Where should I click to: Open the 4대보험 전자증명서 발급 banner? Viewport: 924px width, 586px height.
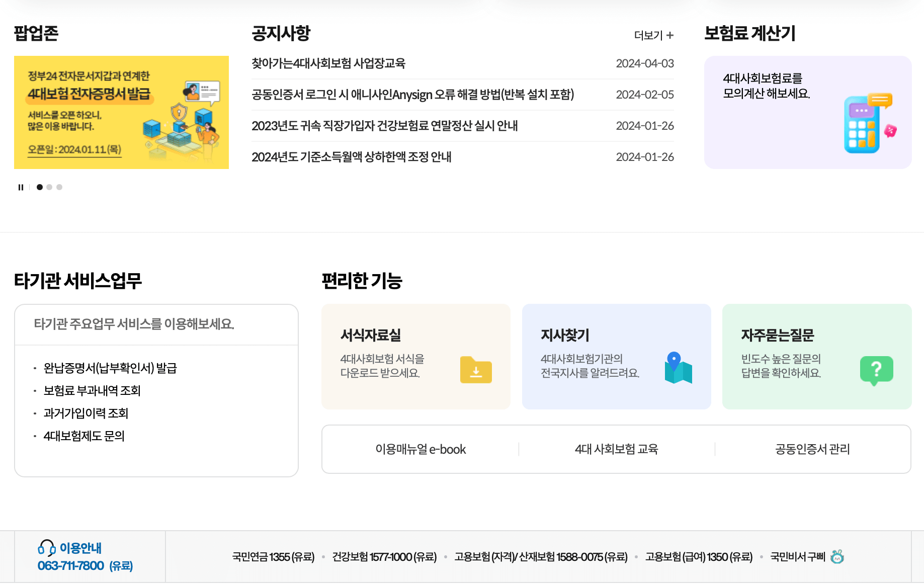coord(121,112)
